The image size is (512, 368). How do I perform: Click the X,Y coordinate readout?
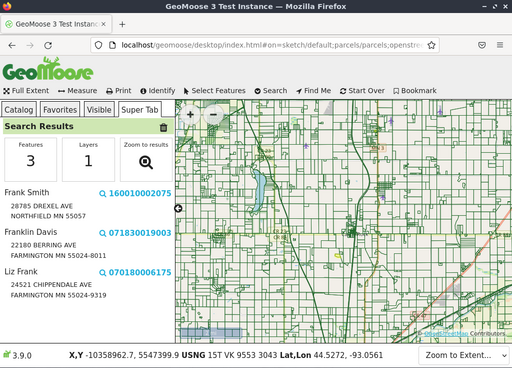[x=124, y=355]
